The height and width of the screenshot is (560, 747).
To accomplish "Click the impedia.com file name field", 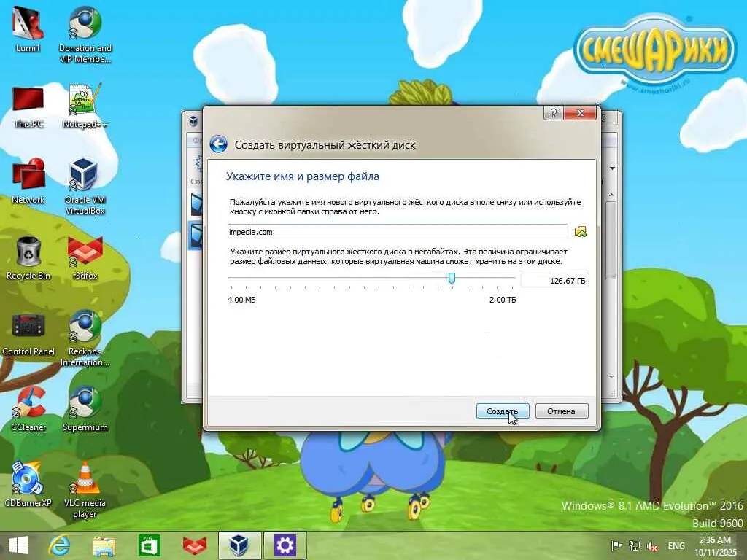I will [398, 232].
